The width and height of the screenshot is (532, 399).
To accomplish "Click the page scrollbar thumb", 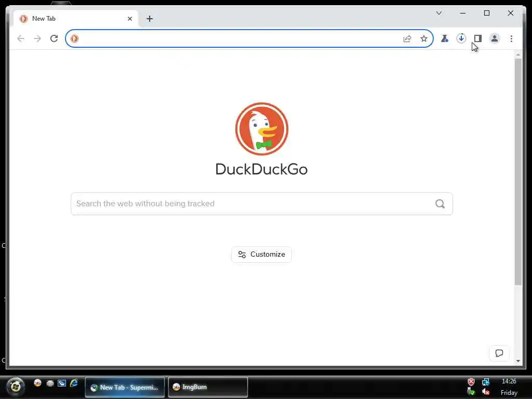I will [518, 171].
